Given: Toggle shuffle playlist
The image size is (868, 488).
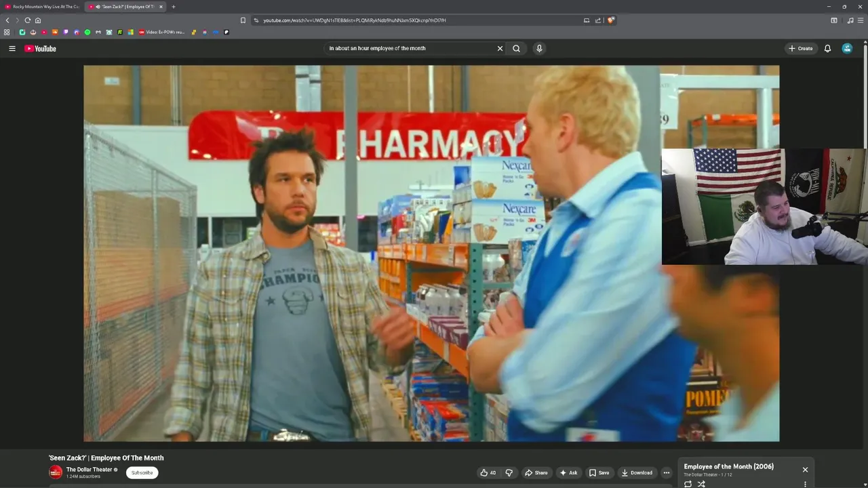Looking at the screenshot, I should point(701,484).
